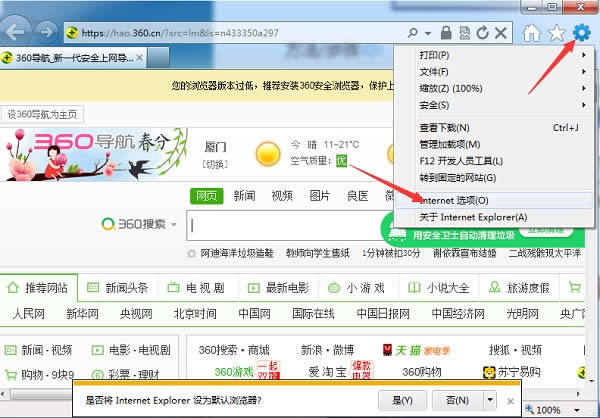Click the search magnifier in address bar
Viewport: 600px width, 418px height.
(x=412, y=33)
